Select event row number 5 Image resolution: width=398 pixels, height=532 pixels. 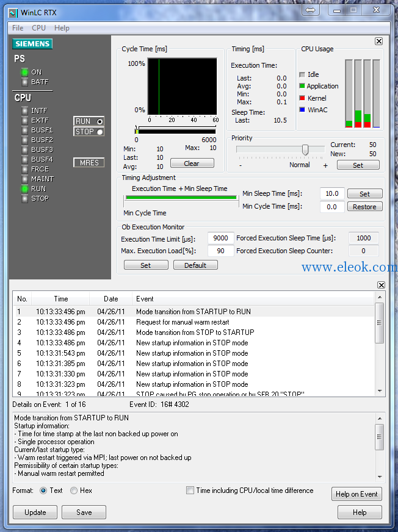(x=194, y=353)
